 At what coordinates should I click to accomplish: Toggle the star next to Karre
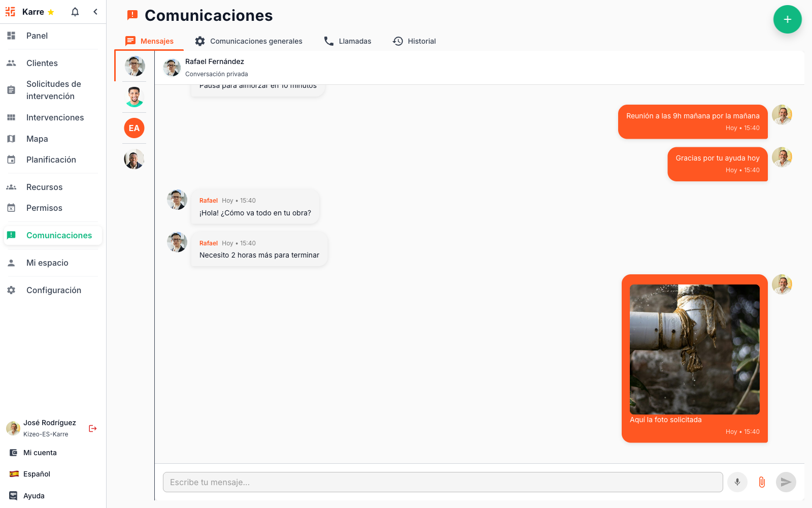click(x=50, y=11)
